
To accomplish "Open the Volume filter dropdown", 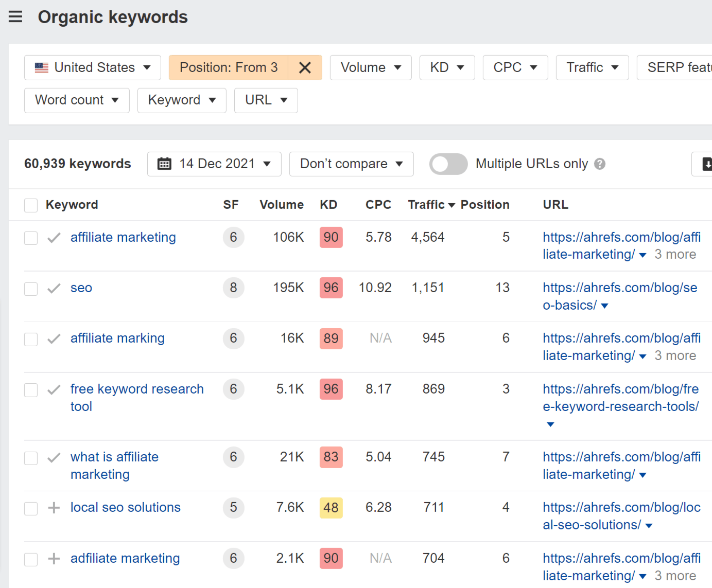I will pos(370,67).
